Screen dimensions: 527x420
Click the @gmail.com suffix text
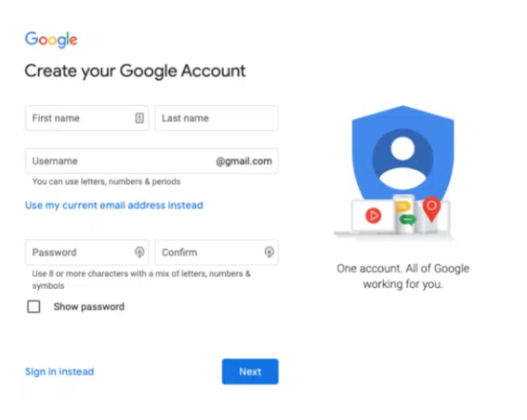pyautogui.click(x=244, y=162)
